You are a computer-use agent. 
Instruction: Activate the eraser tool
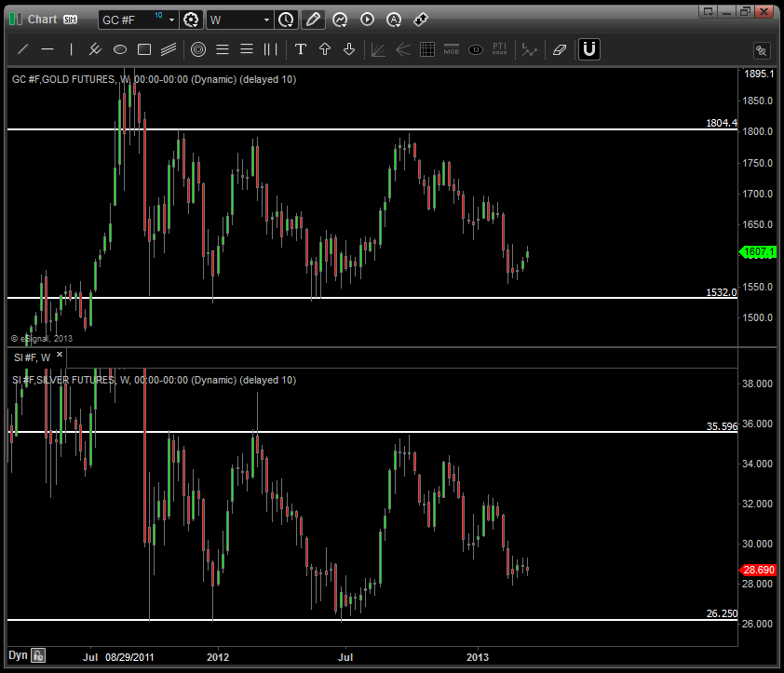[559, 49]
